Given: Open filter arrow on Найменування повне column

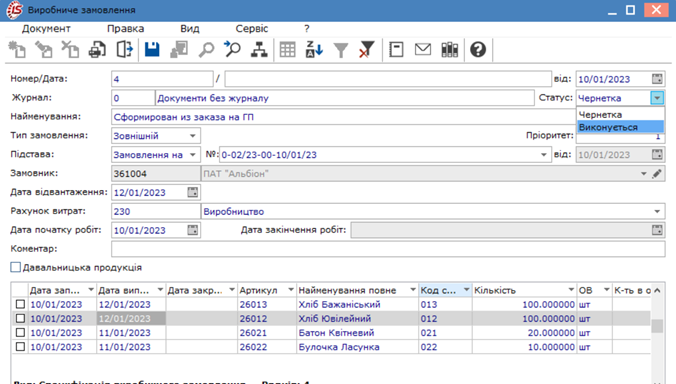Looking at the screenshot, I should point(413,290).
